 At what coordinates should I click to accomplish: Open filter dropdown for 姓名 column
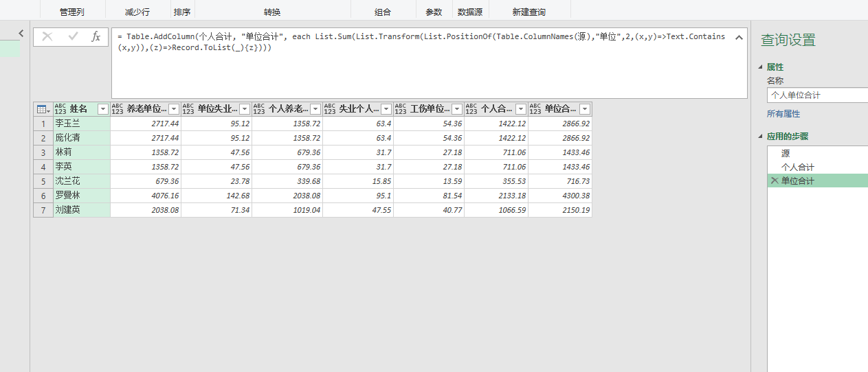[103, 109]
